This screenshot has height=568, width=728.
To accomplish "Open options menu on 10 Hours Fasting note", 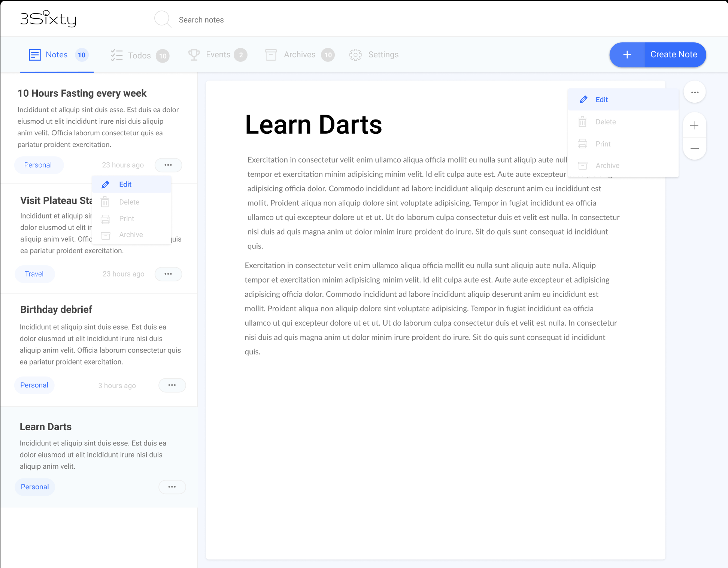I will pyautogui.click(x=168, y=165).
